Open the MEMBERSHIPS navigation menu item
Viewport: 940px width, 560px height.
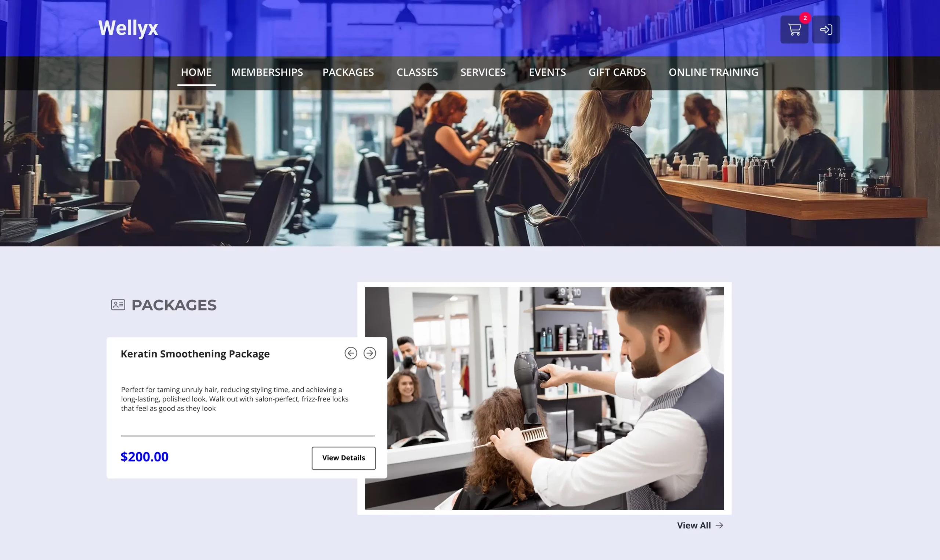pyautogui.click(x=267, y=72)
